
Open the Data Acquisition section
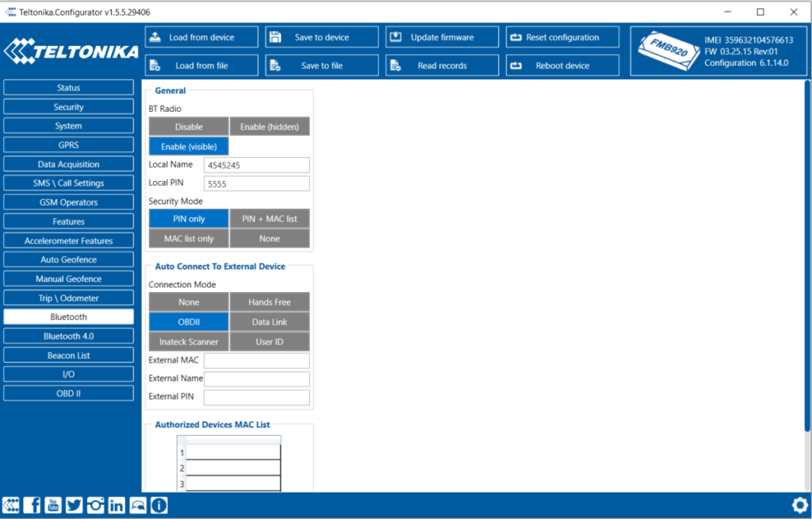68,163
